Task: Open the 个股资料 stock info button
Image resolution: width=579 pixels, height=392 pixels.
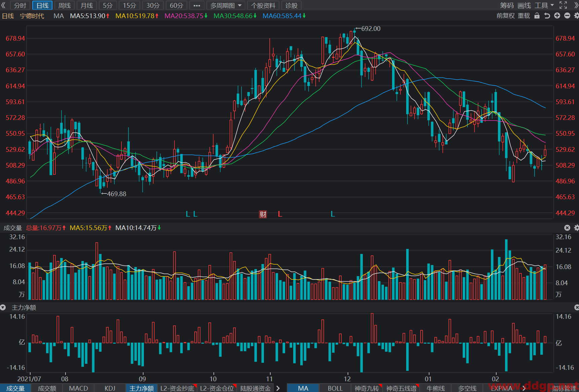Action: (263, 5)
